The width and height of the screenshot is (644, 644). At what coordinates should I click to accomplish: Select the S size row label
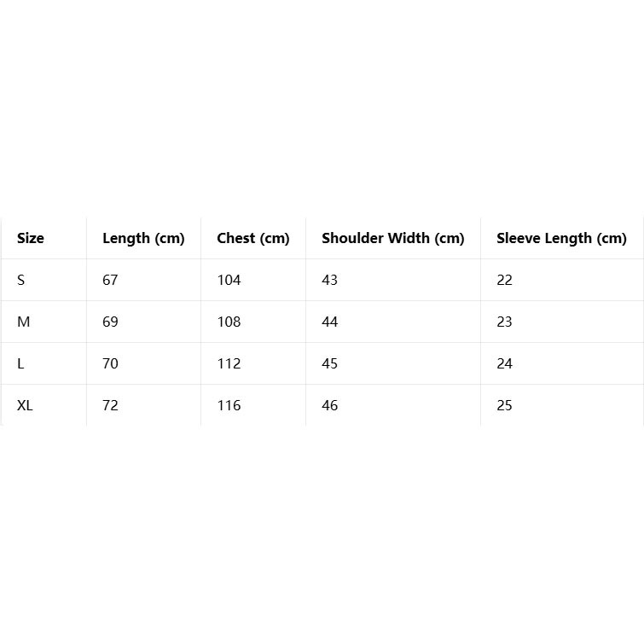[21, 280]
